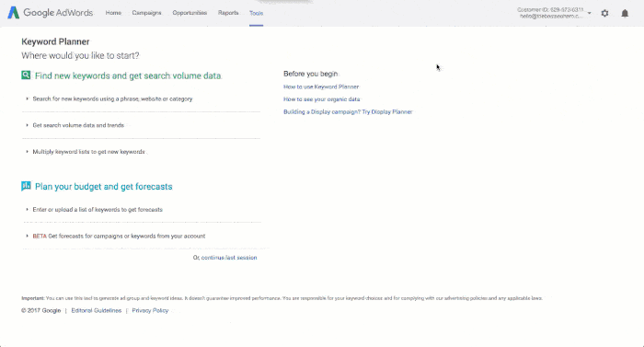
Task: Click the green magnifier icon beside Find new keywords
Action: click(26, 75)
